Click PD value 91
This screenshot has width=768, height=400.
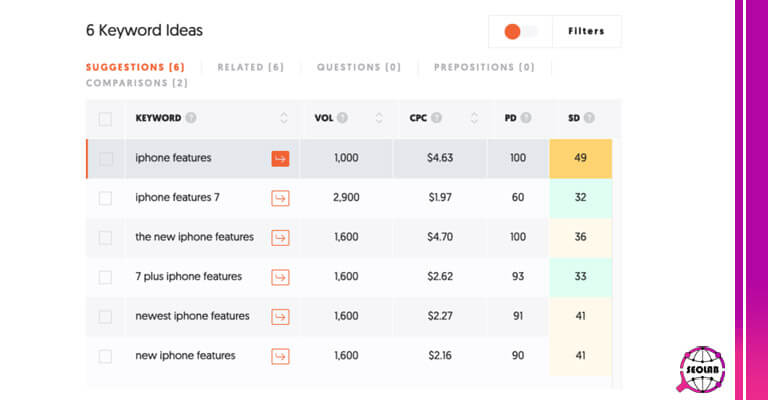(518, 316)
